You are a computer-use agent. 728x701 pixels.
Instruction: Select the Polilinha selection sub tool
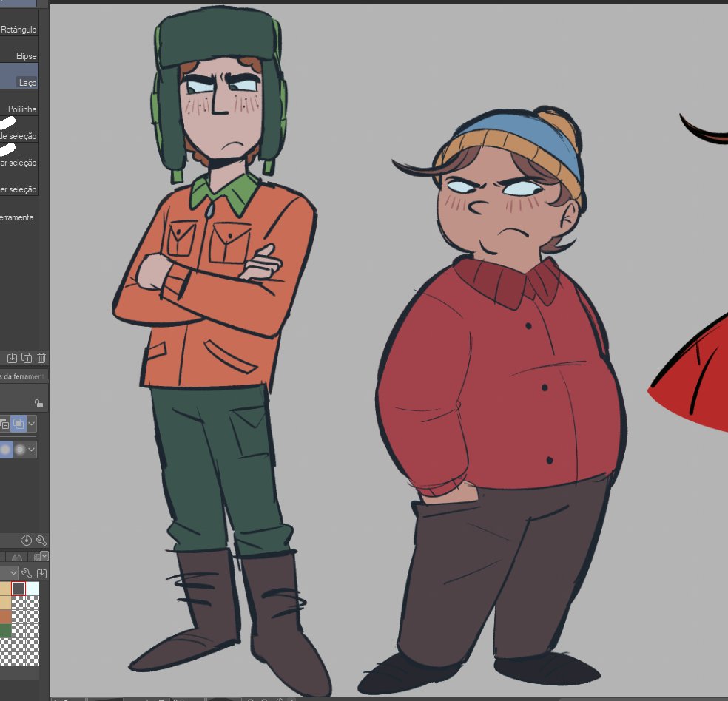pos(18,104)
